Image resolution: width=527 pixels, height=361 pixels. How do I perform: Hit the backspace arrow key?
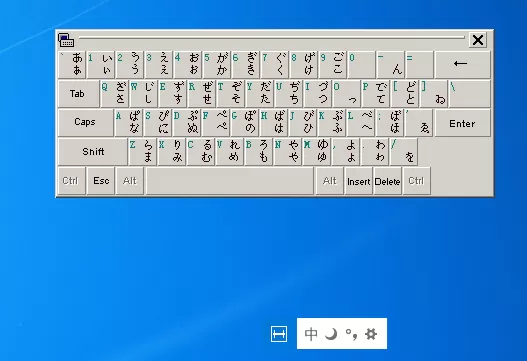pyautogui.click(x=462, y=65)
